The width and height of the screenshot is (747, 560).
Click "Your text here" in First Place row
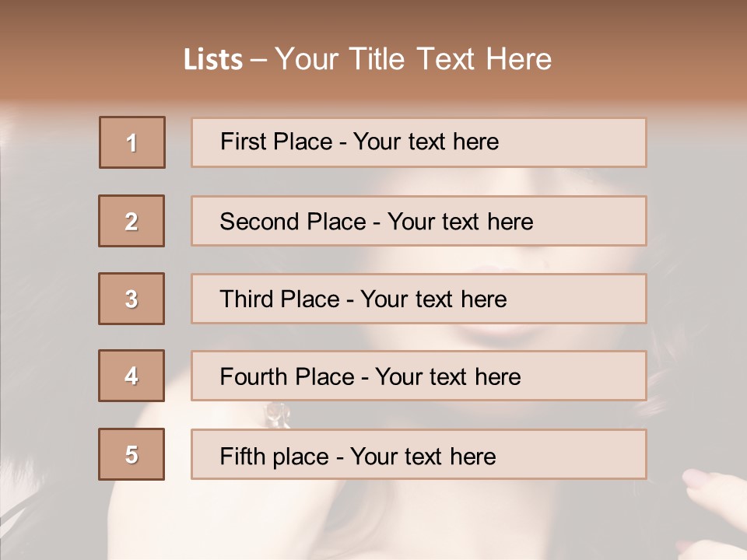[x=426, y=142]
